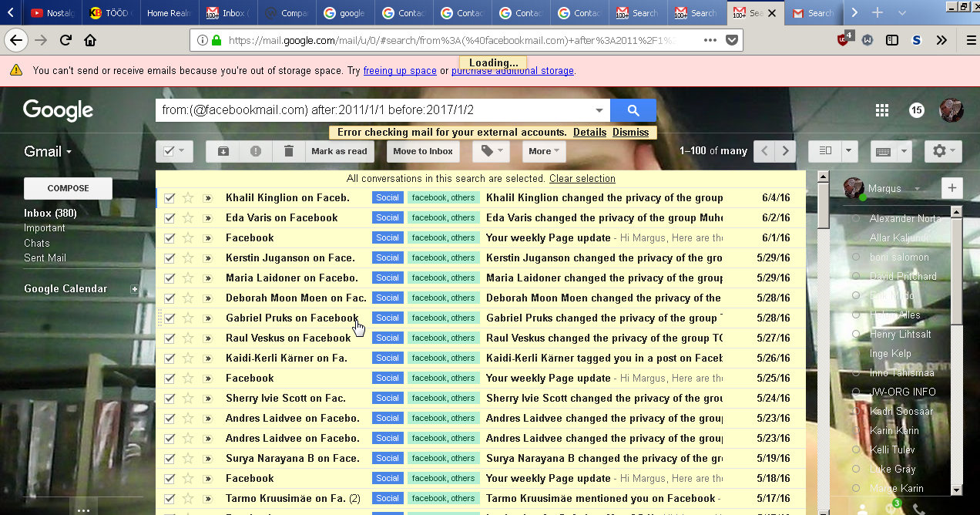This screenshot has width=980, height=515.
Task: Open the select-all checkbox dropdown
Action: click(174, 151)
